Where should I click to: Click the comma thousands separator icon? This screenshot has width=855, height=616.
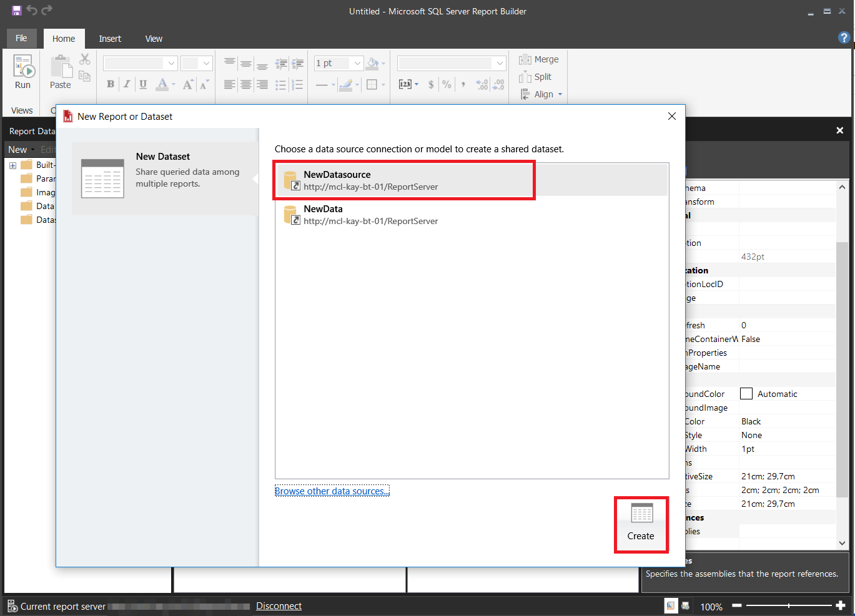(x=463, y=84)
